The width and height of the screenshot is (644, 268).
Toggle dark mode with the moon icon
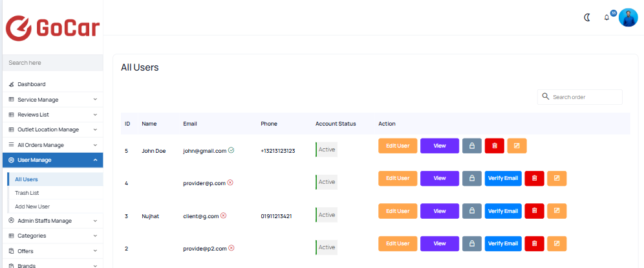pos(587,17)
